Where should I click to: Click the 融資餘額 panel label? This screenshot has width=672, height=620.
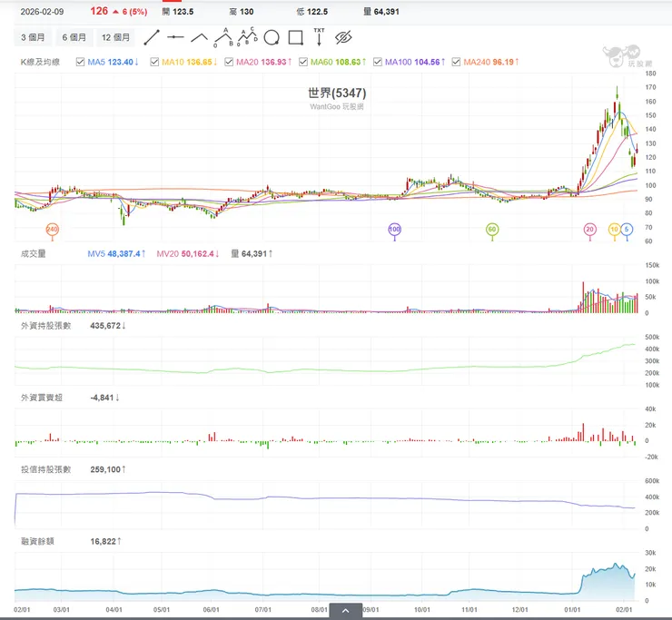click(x=37, y=542)
